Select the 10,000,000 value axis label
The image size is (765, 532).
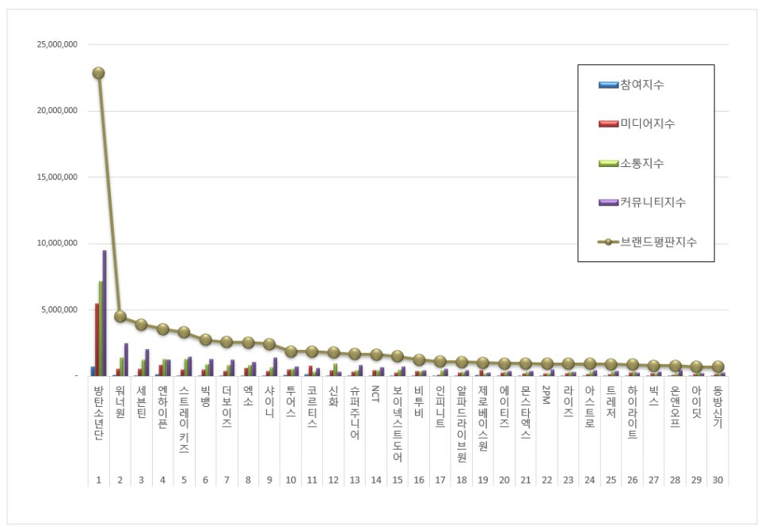tap(57, 243)
